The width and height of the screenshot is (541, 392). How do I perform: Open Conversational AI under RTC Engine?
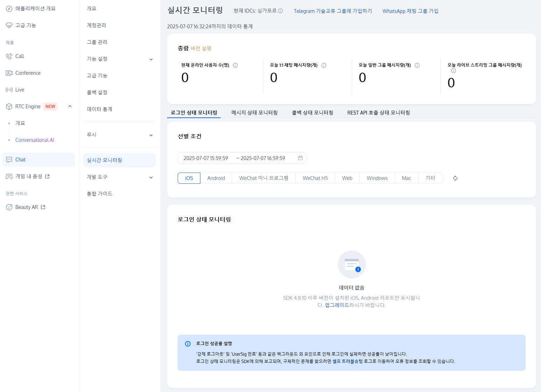tap(35, 140)
